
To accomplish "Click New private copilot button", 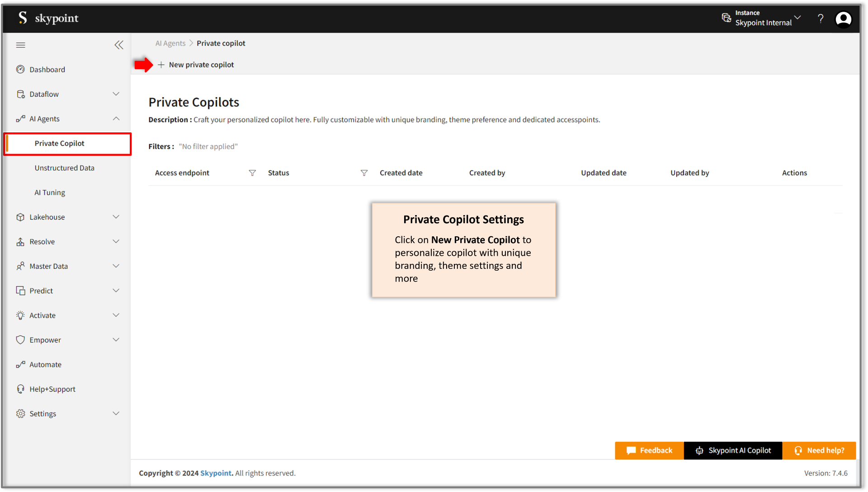I will pos(196,65).
